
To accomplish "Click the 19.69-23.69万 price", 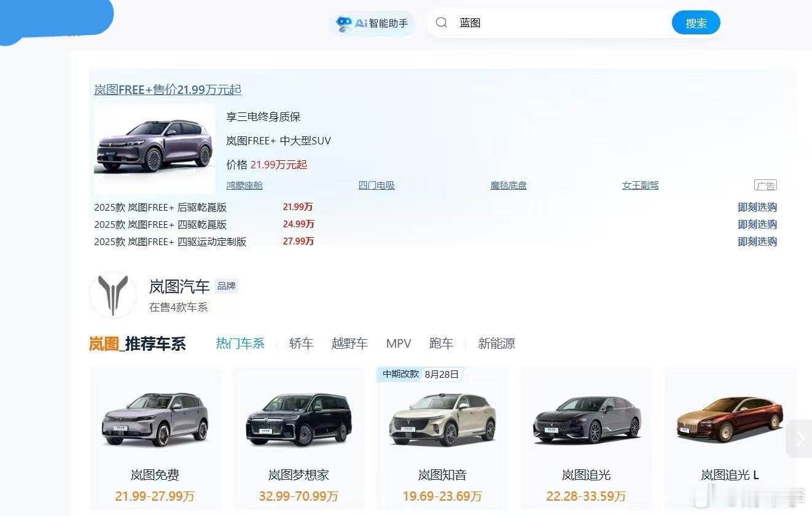I will (442, 496).
